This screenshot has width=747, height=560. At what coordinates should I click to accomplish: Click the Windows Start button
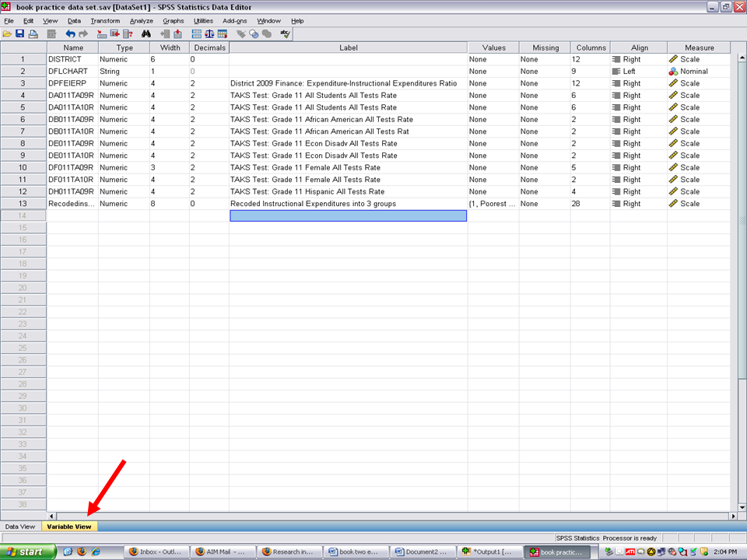(x=28, y=551)
